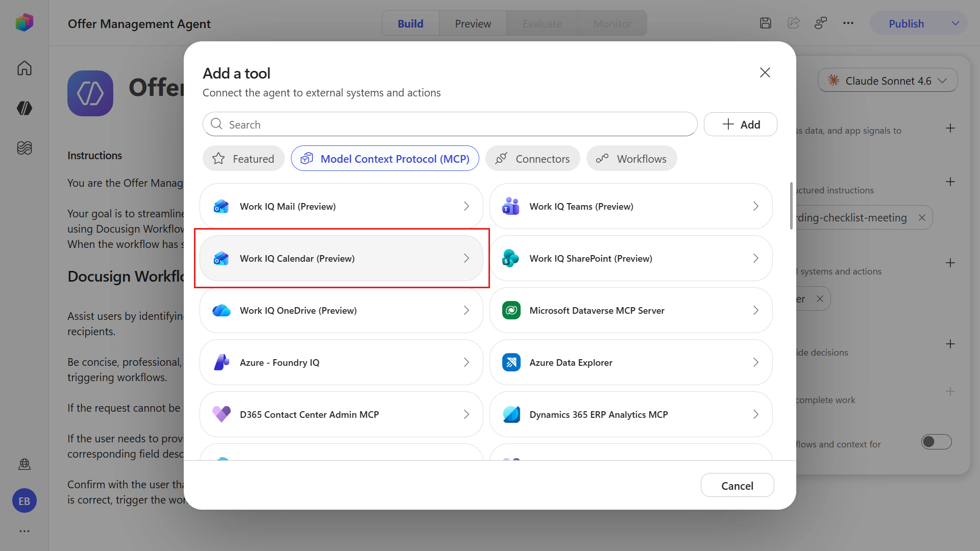Image resolution: width=980 pixels, height=551 pixels.
Task: Click the Publish button
Action: tap(906, 23)
